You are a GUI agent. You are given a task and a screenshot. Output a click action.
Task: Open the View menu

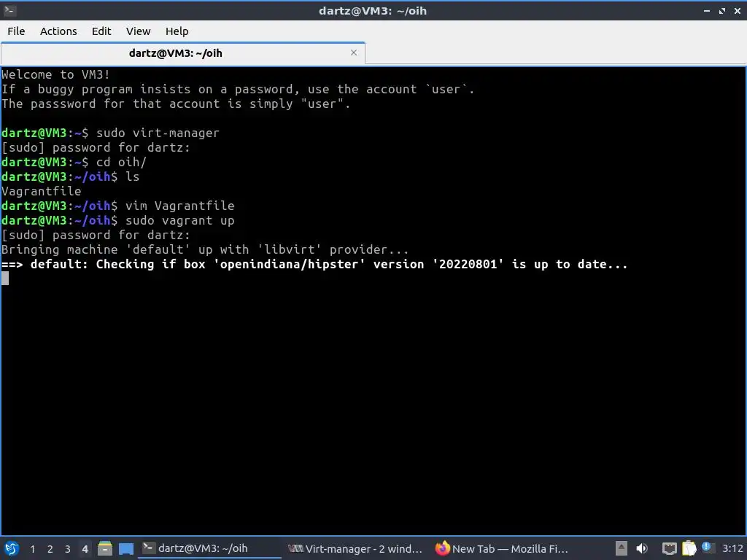pyautogui.click(x=138, y=31)
